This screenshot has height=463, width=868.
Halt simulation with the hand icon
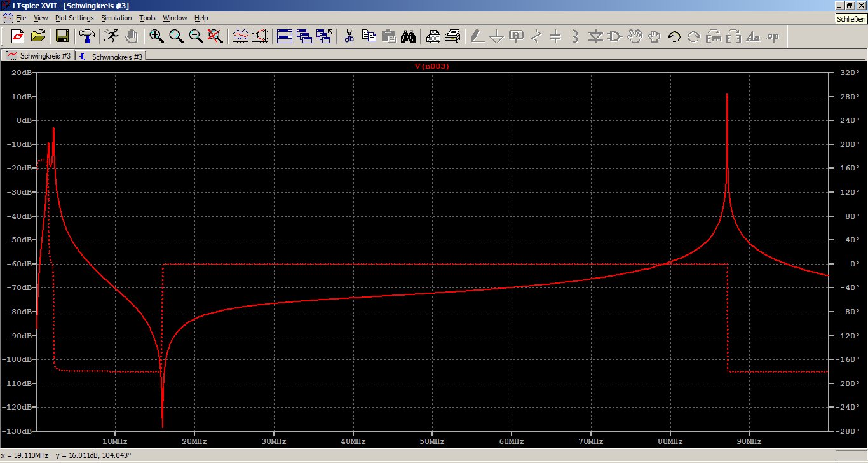coord(132,36)
